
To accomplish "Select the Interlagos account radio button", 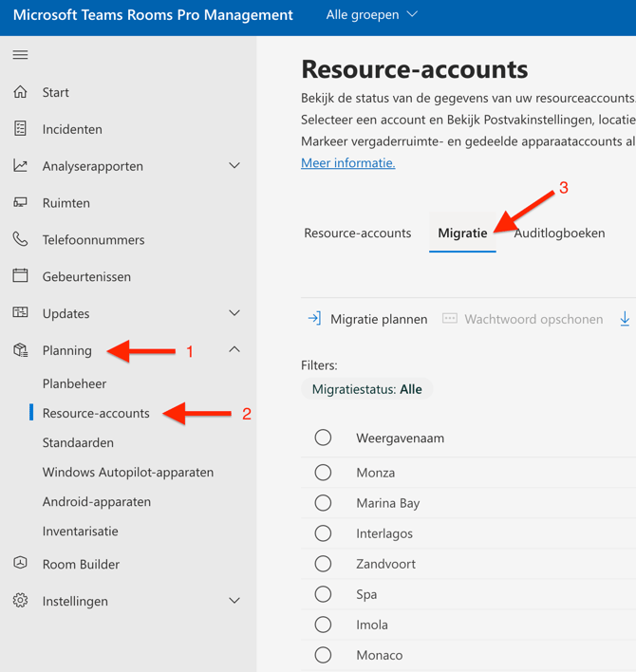I will point(323,533).
